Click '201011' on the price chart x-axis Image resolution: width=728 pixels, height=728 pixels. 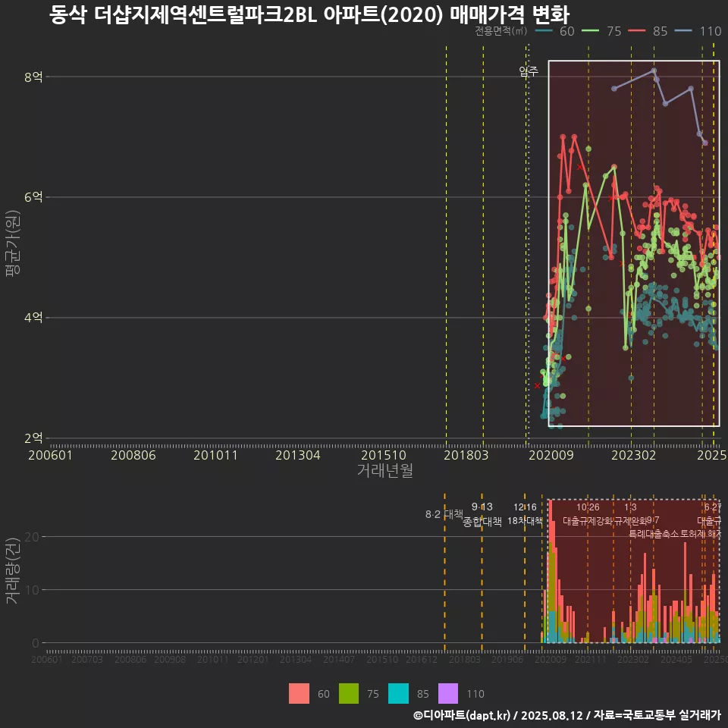pyautogui.click(x=215, y=455)
